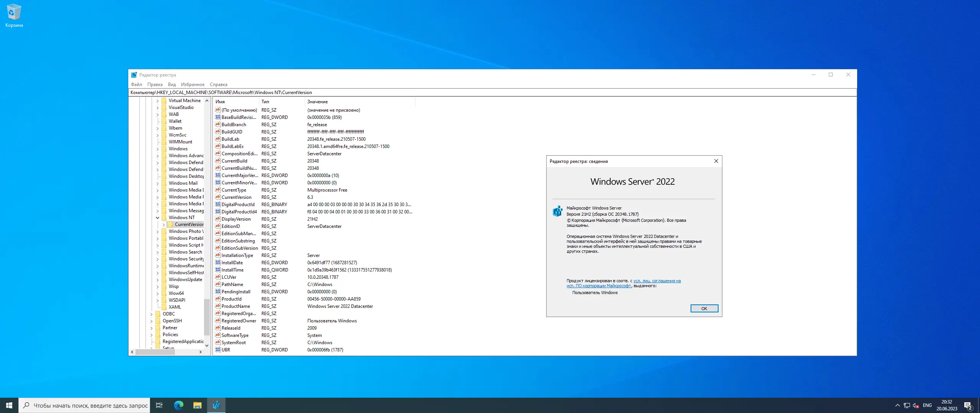Expand the CurrentVersion key node
This screenshot has height=413, width=980.
point(163,224)
